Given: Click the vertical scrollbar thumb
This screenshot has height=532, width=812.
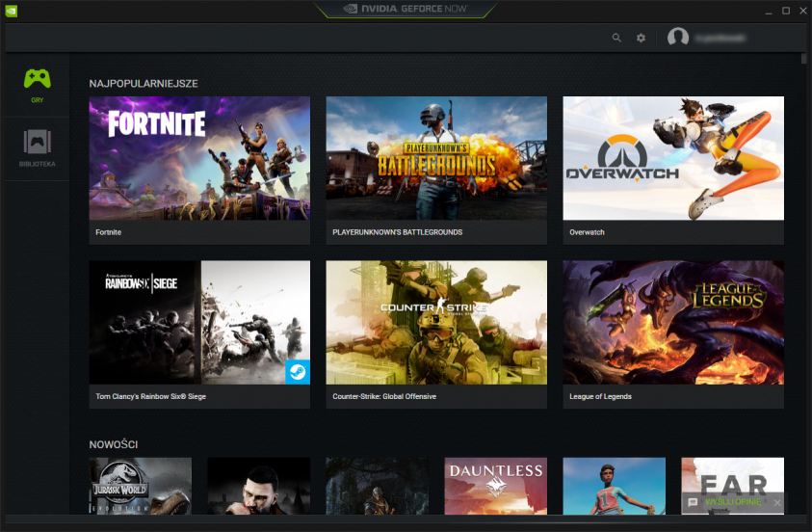Looking at the screenshot, I should (803, 59).
